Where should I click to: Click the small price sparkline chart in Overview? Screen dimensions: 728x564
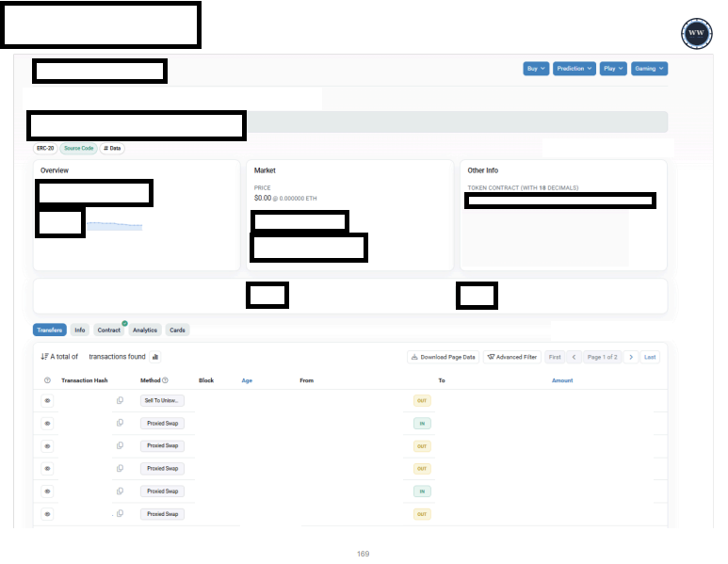click(x=114, y=226)
